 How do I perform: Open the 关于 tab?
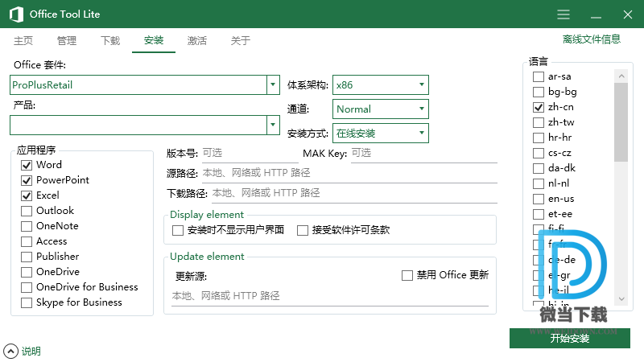241,41
